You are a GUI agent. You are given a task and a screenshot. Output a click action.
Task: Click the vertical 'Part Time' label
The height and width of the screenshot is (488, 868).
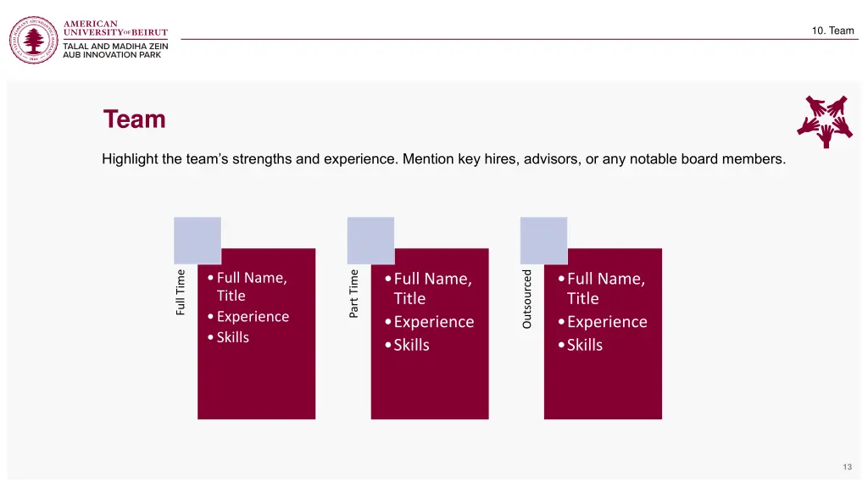353,294
